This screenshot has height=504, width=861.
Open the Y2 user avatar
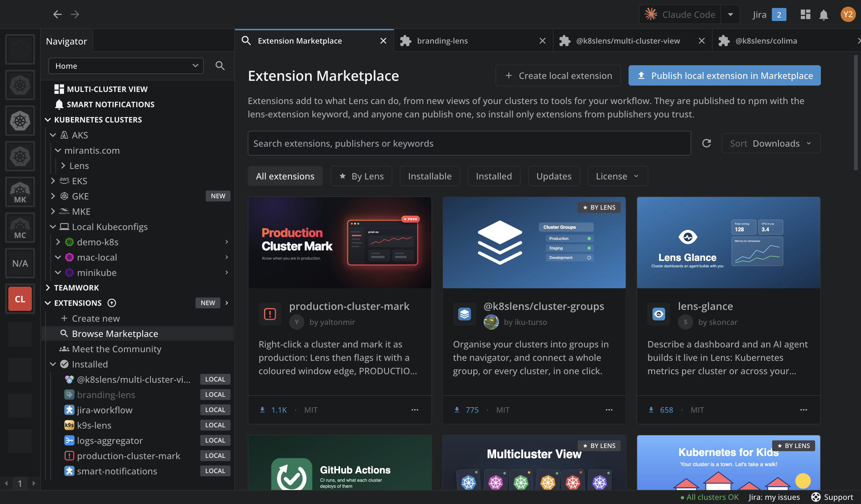[848, 14]
